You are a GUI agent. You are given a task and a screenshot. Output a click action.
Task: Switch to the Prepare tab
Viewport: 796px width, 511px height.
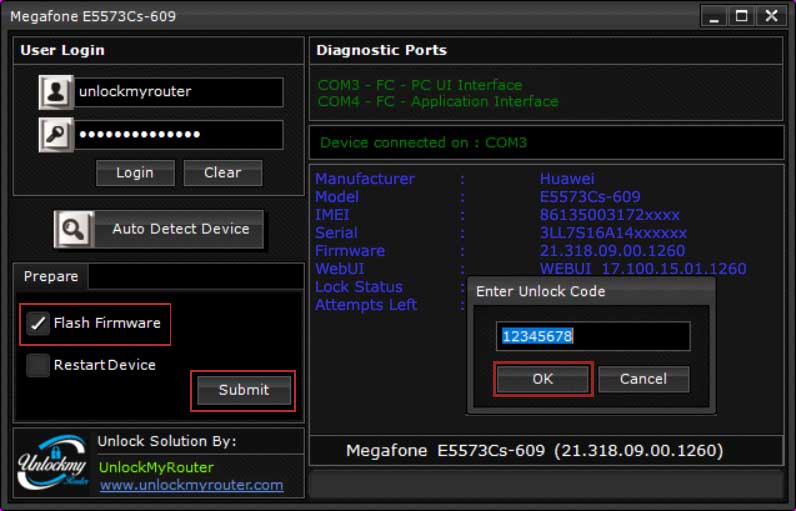pyautogui.click(x=51, y=277)
